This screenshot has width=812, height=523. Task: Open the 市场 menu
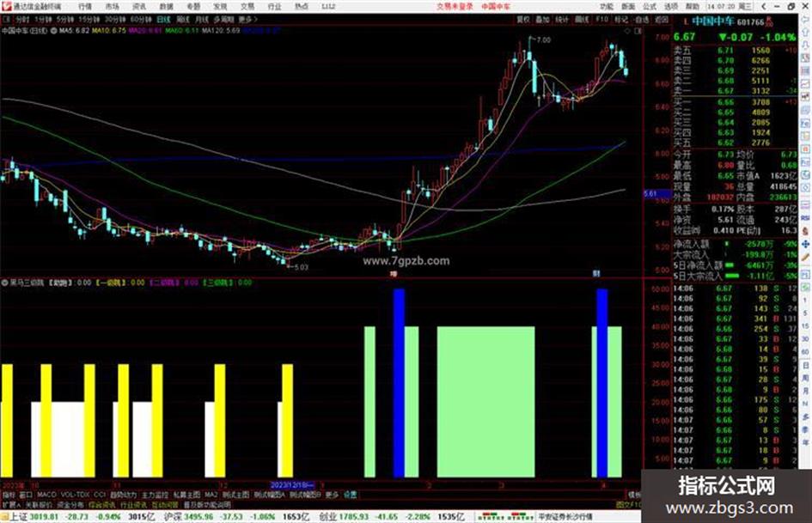point(112,6)
